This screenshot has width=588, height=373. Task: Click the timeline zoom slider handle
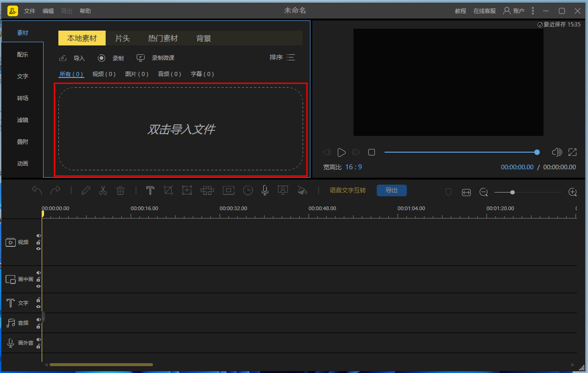click(x=512, y=192)
